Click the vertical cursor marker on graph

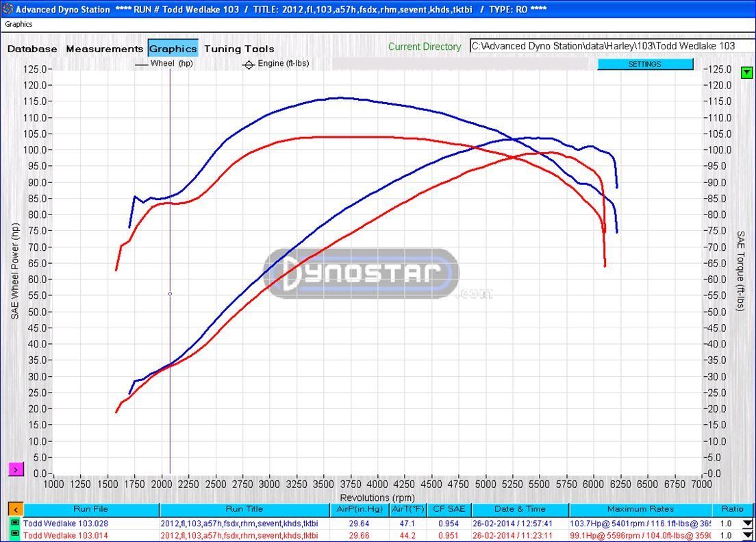(170, 294)
